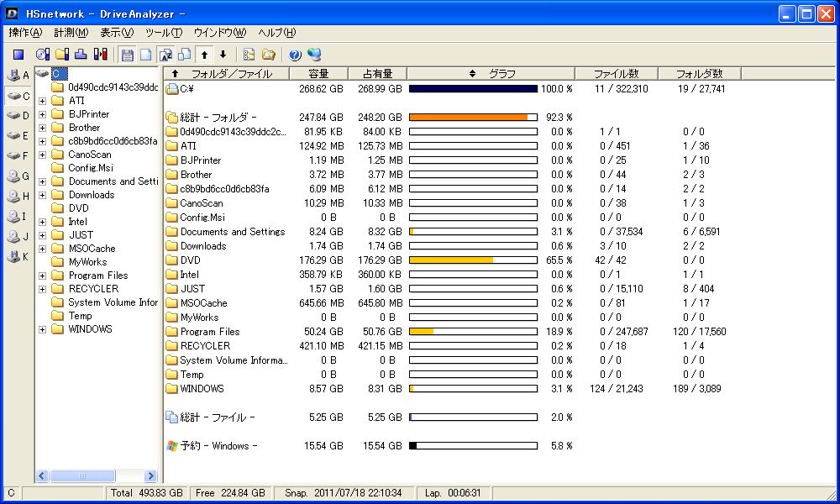Sort by フォルダ/ファイル column header
Viewport: 840px width, 504px height.
[227, 73]
